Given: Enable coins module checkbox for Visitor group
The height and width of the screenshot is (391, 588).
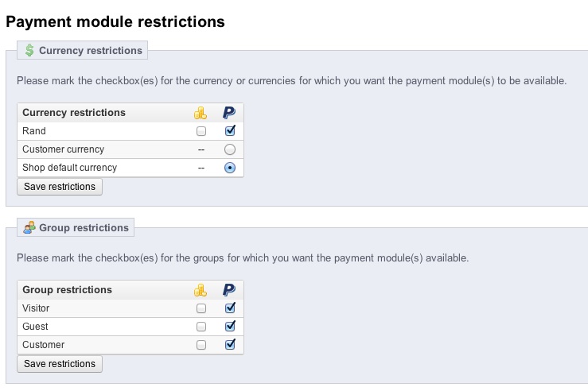Looking at the screenshot, I should click(201, 308).
